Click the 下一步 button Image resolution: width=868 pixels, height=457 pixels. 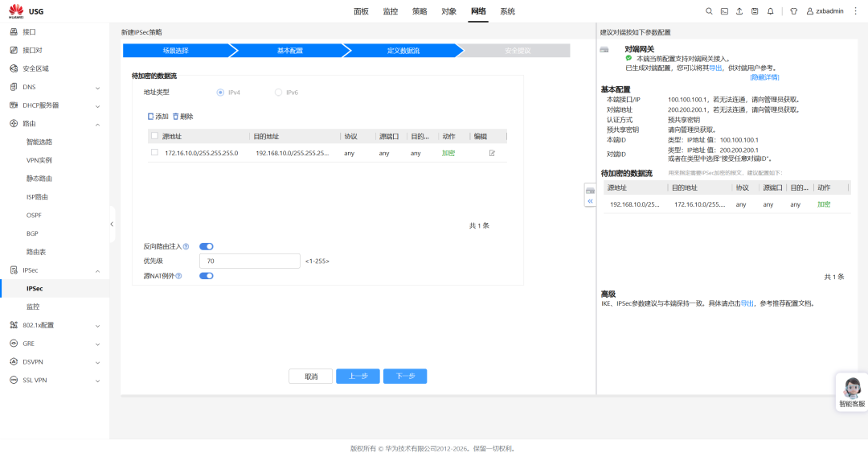[x=404, y=376]
